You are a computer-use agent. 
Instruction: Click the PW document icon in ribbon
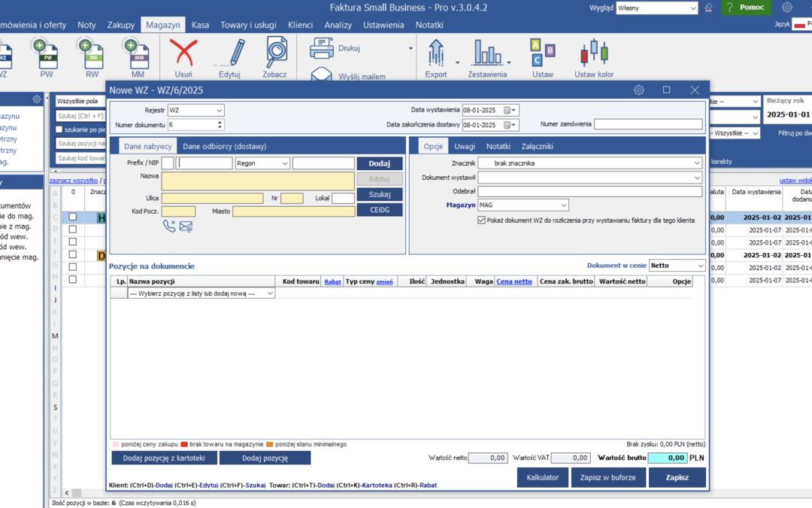(47, 53)
